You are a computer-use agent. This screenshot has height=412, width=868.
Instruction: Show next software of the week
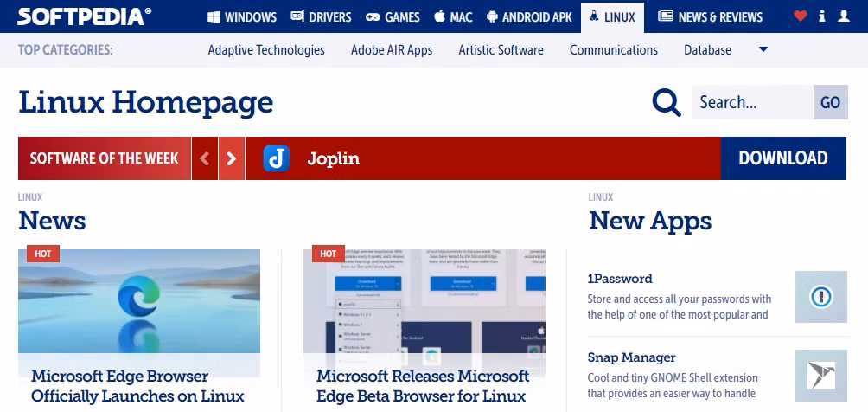(x=232, y=158)
